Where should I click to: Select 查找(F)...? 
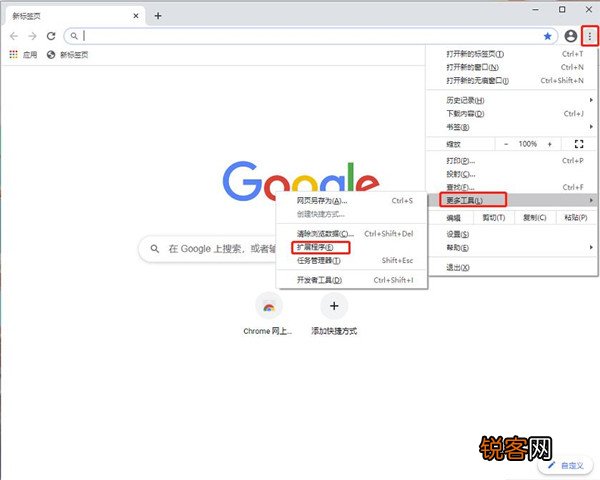[x=512, y=187]
